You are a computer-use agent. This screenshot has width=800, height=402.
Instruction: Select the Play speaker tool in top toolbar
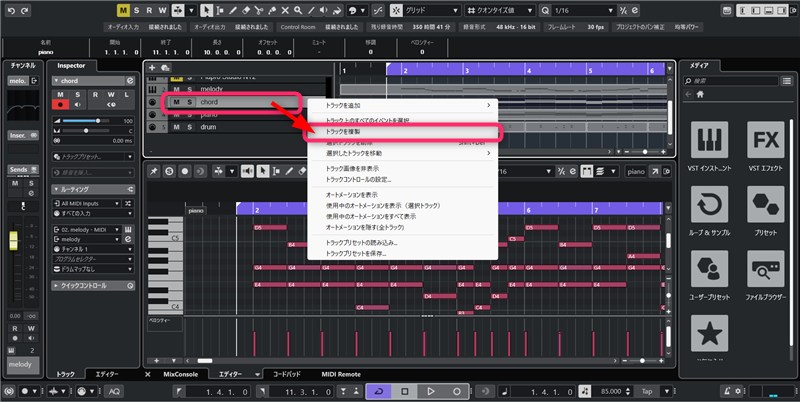click(x=324, y=10)
